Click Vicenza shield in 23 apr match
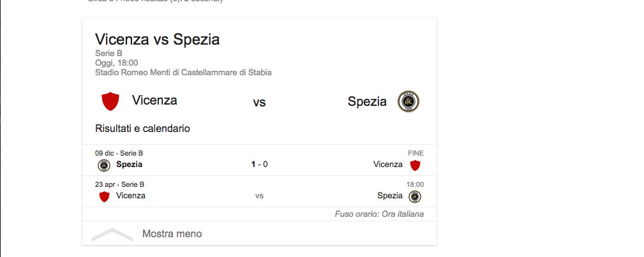Image resolution: width=644 pixels, height=257 pixels. click(x=104, y=196)
